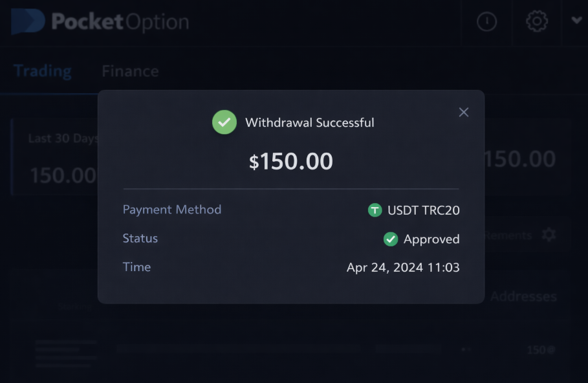
Task: Click the green Withdrawal Successful checkmark icon
Action: click(x=224, y=122)
